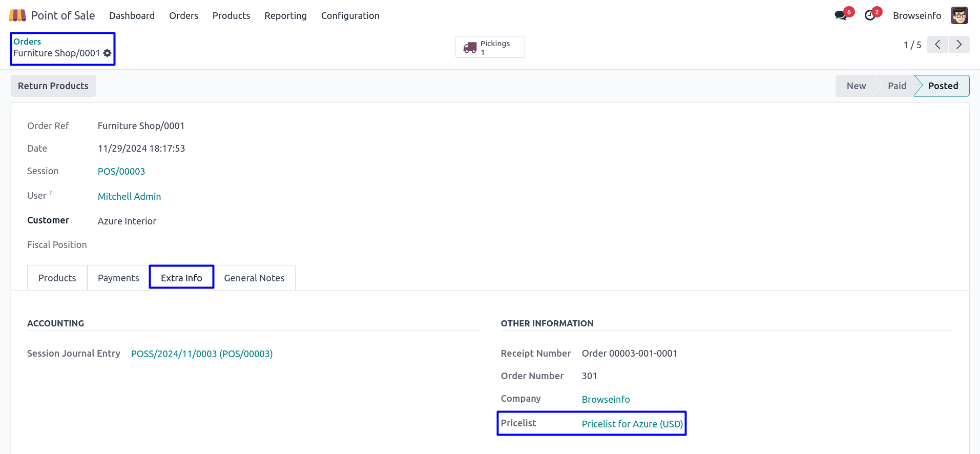Switch to the General Notes tab
Screen dimensions: 980x454
[254, 278]
